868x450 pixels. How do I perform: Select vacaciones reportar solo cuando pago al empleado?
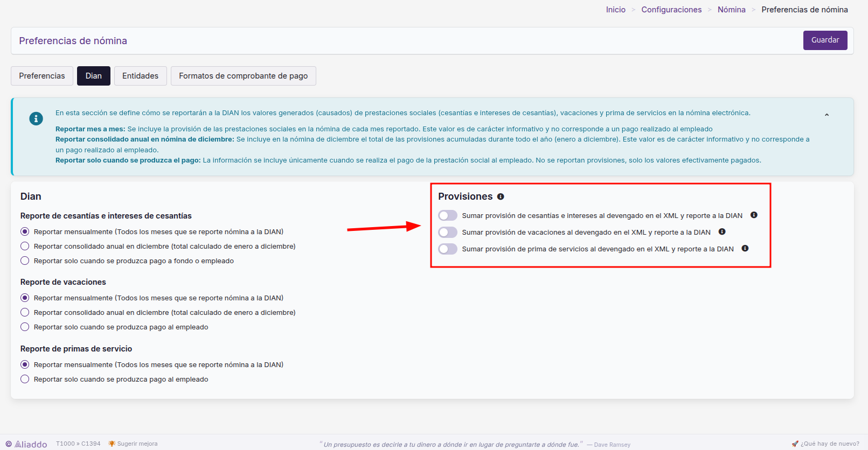[x=25, y=327]
